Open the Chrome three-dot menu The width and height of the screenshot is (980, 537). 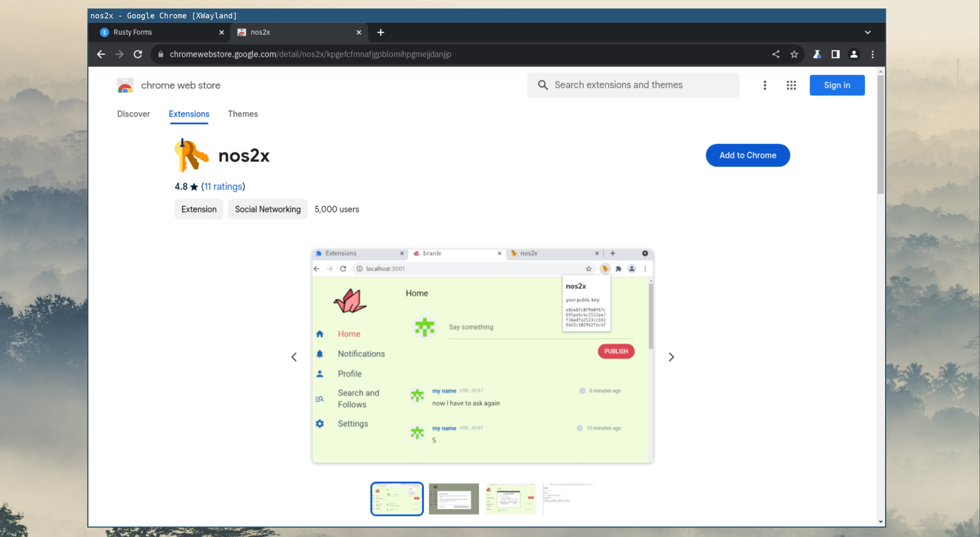tap(872, 54)
